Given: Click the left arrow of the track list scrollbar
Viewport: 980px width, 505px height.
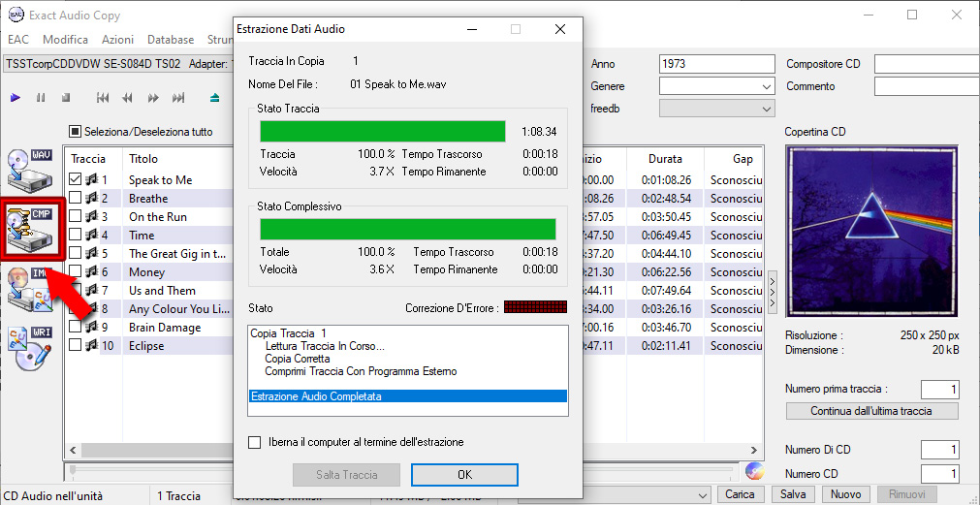Looking at the screenshot, I should 73,450.
